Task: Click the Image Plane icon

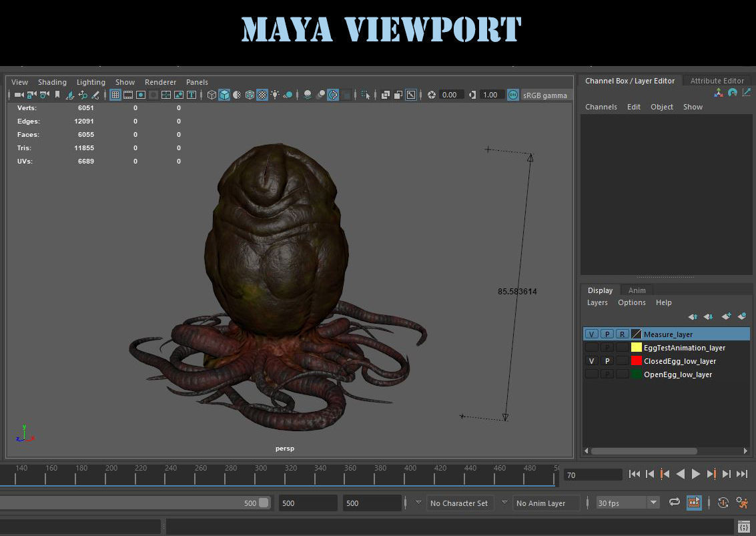Action: coord(70,95)
